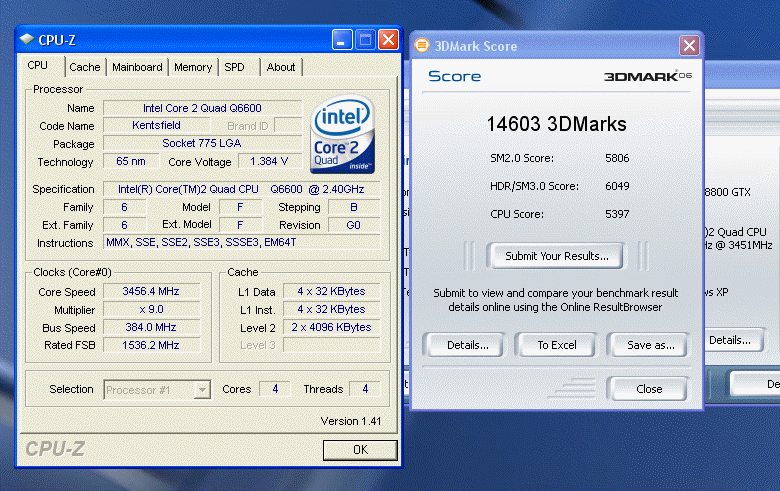Click the Level 2 value 2 x 4096 KBytes
Viewport: 780px width, 491px height.
[332, 327]
